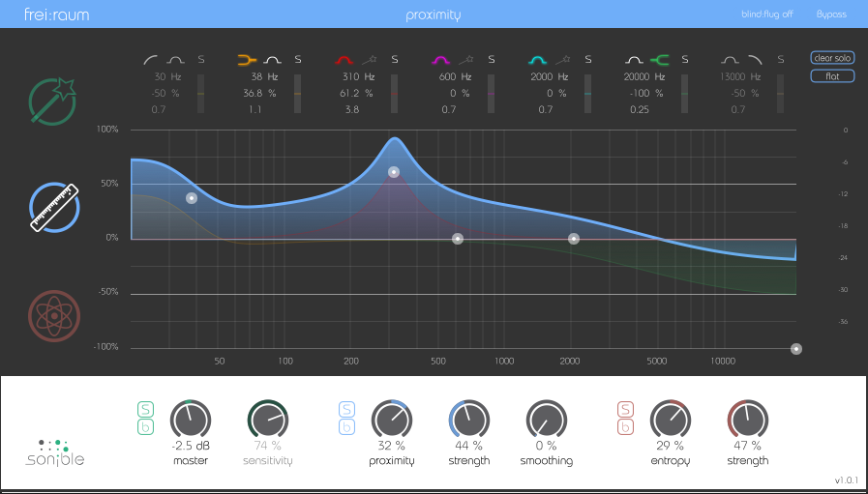
Task: Choose bell shape on the 38 Hz band
Action: [x=272, y=59]
